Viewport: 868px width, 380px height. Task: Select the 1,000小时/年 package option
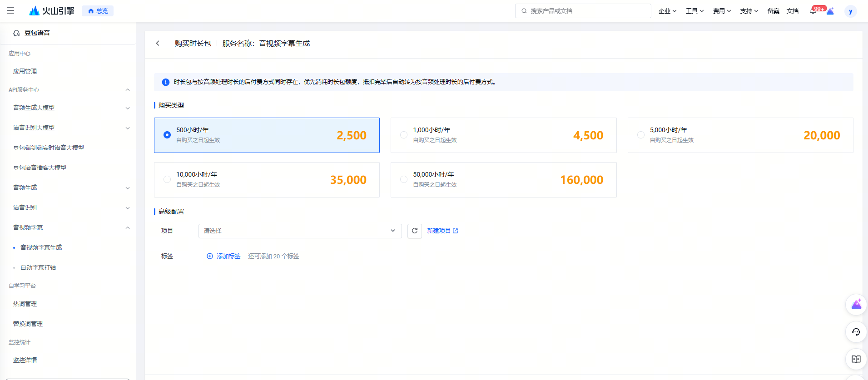point(404,135)
